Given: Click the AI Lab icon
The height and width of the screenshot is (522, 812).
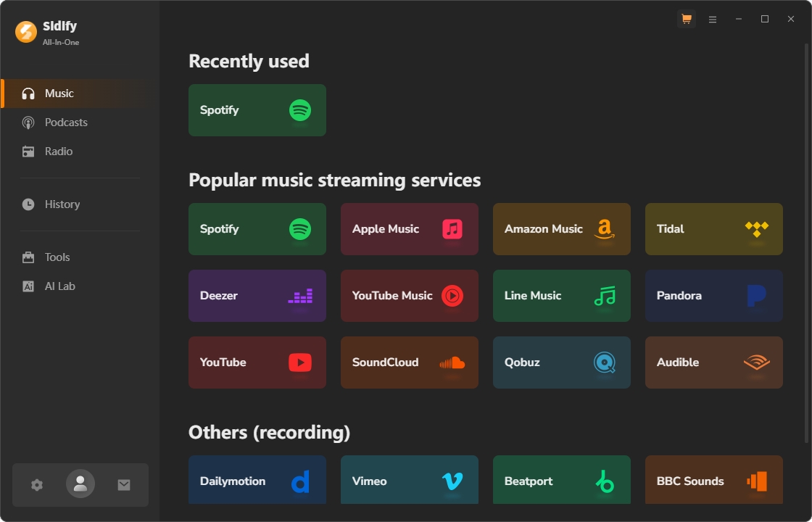Looking at the screenshot, I should click(x=28, y=286).
